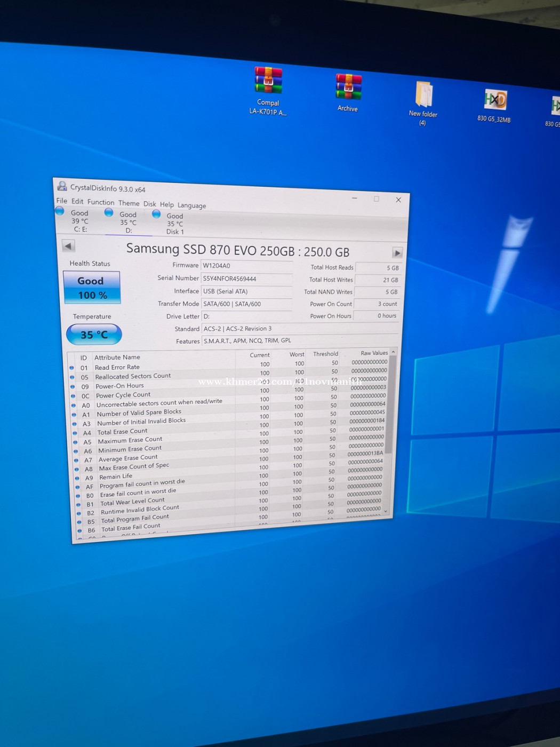This screenshot has height=747, width=560.
Task: Select the Reallocated Sectors Count row
Action: click(229, 373)
